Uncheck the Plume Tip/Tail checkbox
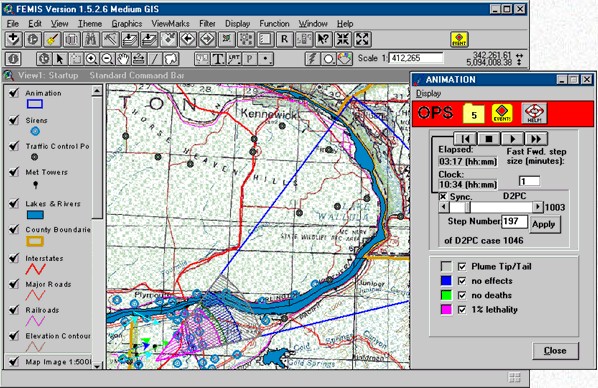This screenshot has height=388, width=598. pyautogui.click(x=462, y=266)
